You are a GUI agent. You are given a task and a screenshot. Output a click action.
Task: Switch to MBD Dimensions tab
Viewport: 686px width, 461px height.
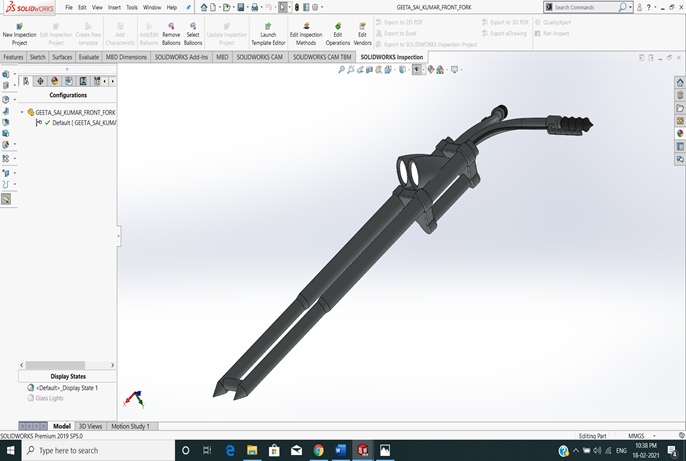[126, 57]
